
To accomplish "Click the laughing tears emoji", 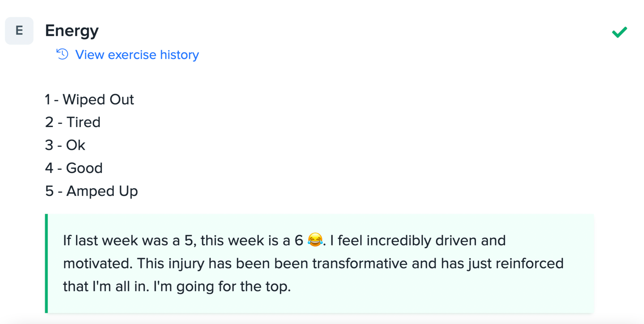I will pyautogui.click(x=315, y=240).
